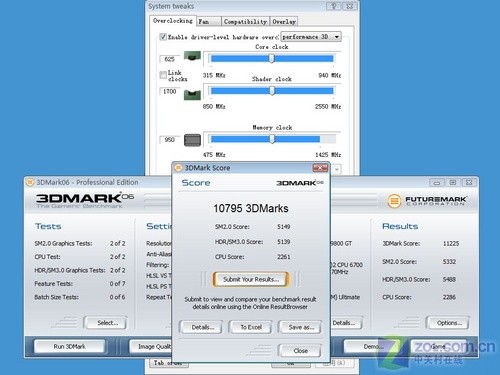Toggle Enable driver-level hardware overclocking checkbox
Screen dimensions: 500x375
163,37
